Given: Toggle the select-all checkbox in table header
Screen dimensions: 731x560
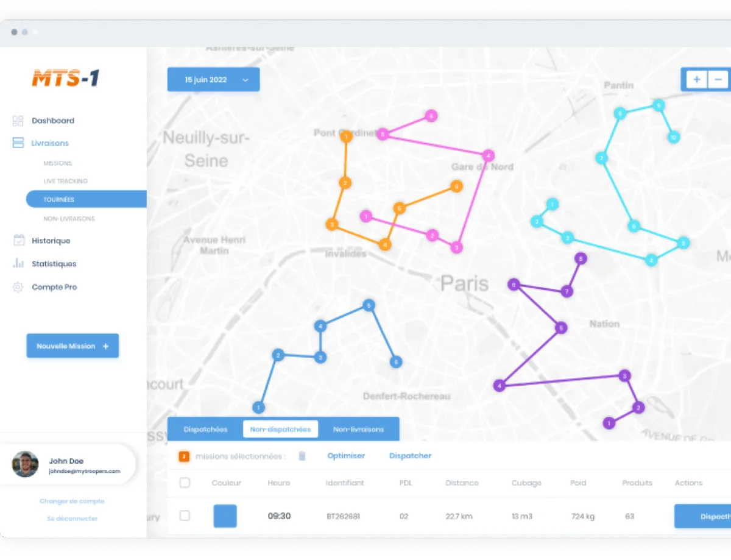Looking at the screenshot, I should click(x=185, y=483).
